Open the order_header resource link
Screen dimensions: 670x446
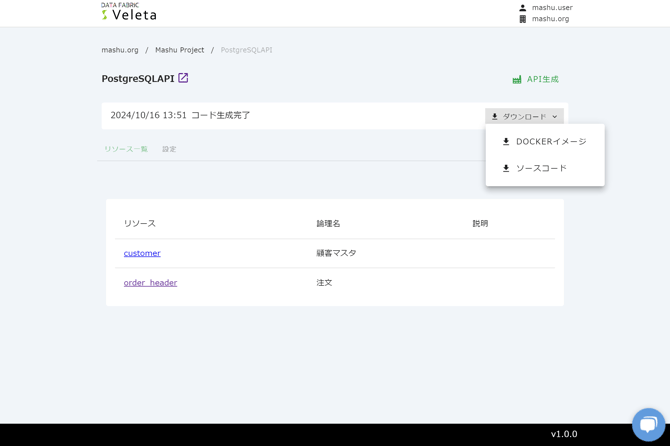[150, 283]
